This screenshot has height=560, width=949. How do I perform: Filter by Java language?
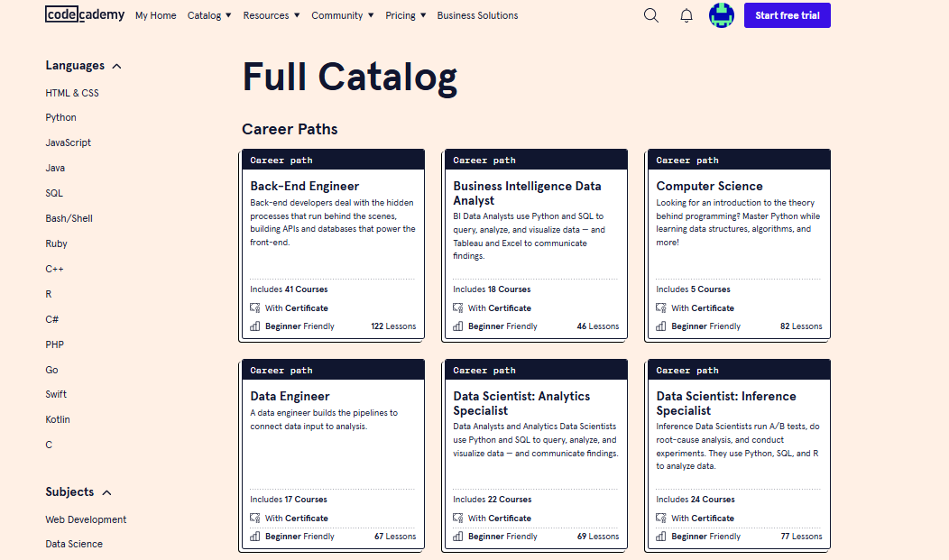click(55, 168)
